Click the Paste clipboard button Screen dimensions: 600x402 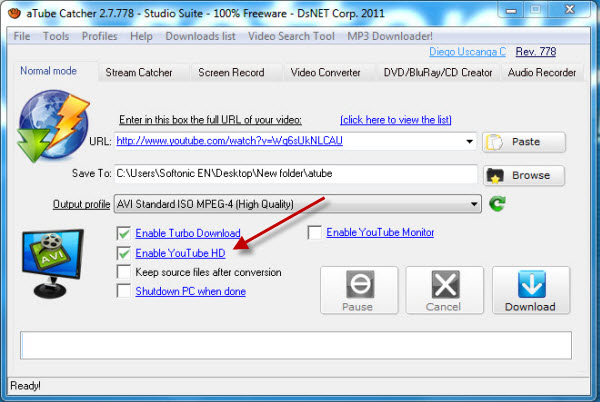tap(523, 142)
